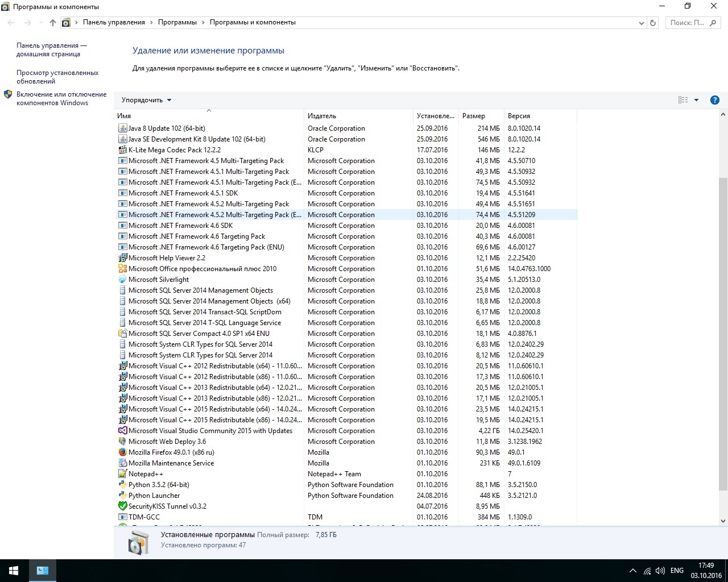Click the Visual Studio Community 2015 icon
Screen dimensions: 728x582
(122, 431)
